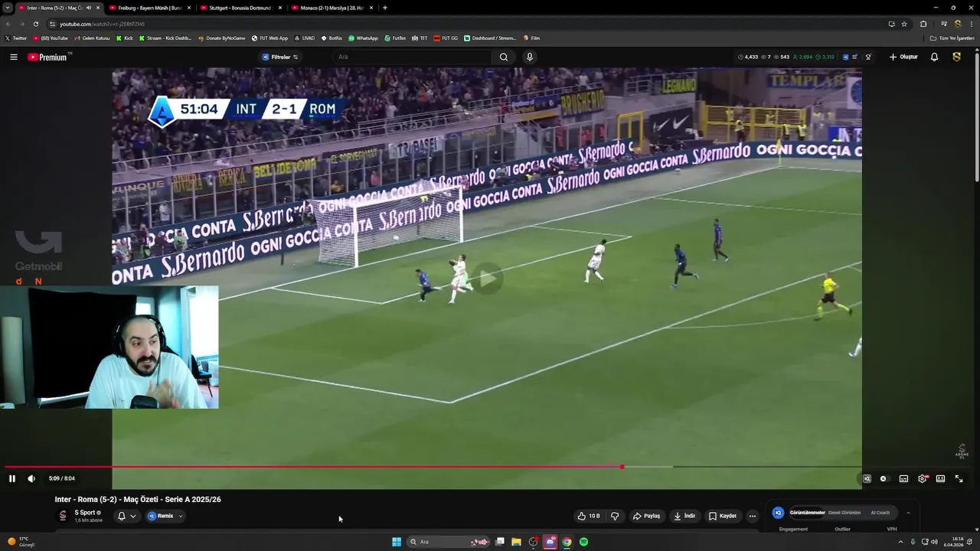Download the video with İndir

click(684, 517)
